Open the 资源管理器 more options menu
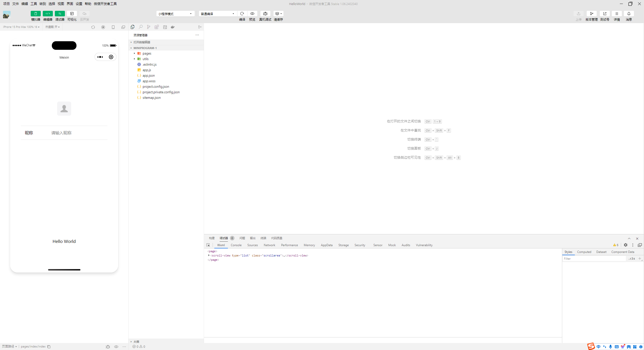 [197, 35]
